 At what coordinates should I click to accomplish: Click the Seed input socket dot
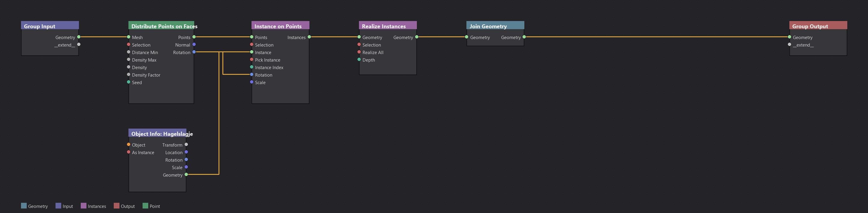point(129,82)
